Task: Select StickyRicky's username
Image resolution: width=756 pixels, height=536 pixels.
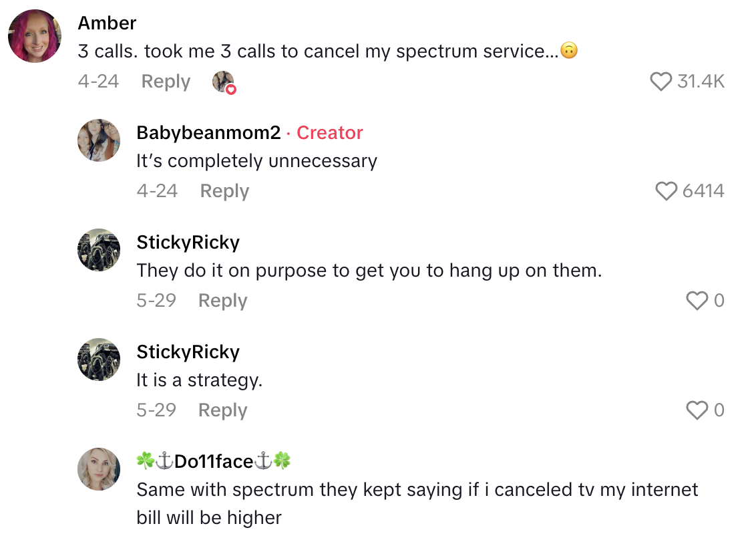Action: [x=188, y=242]
